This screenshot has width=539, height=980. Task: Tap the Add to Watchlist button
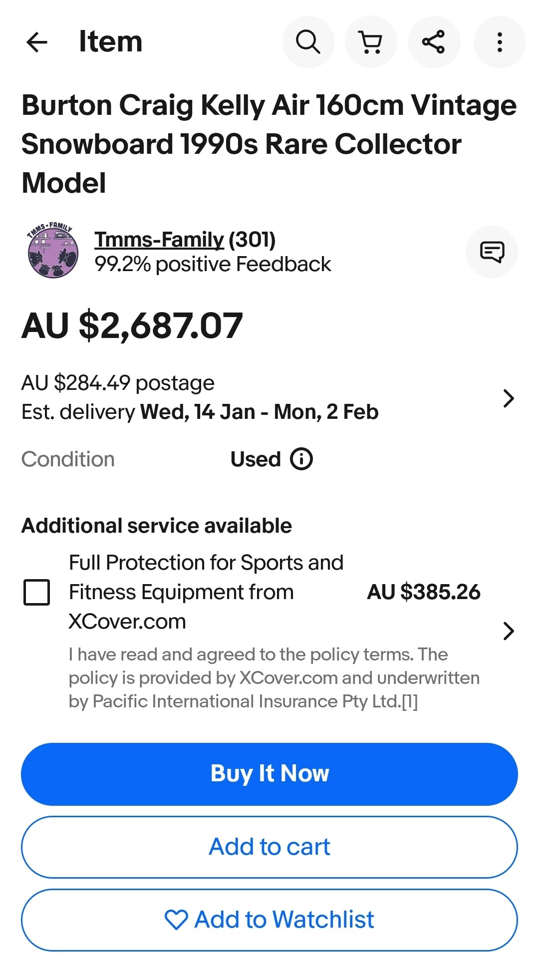point(269,920)
